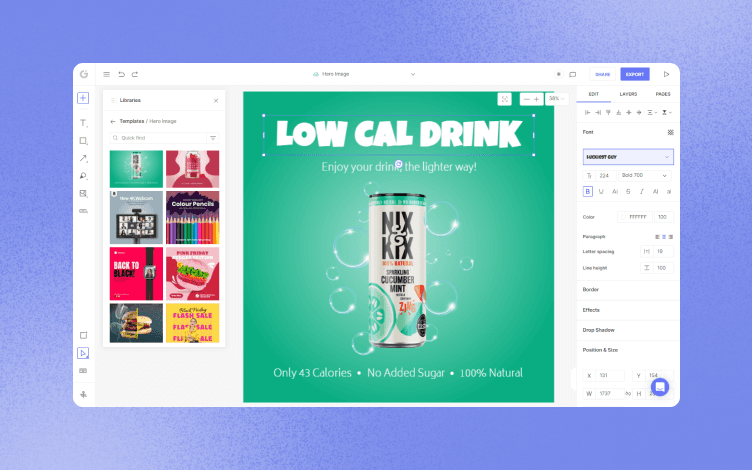Image resolution: width=752 pixels, height=470 pixels.
Task: Select the Button element tool
Action: click(x=83, y=211)
